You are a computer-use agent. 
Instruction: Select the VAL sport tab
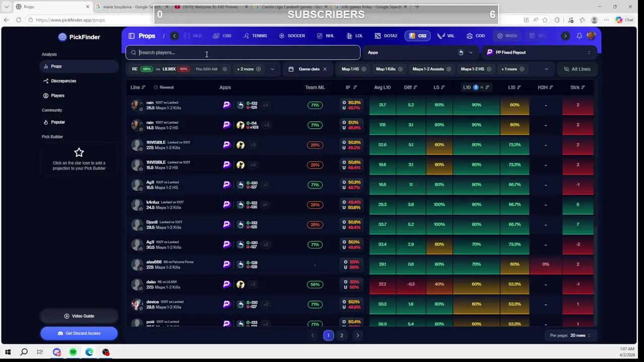click(446, 36)
